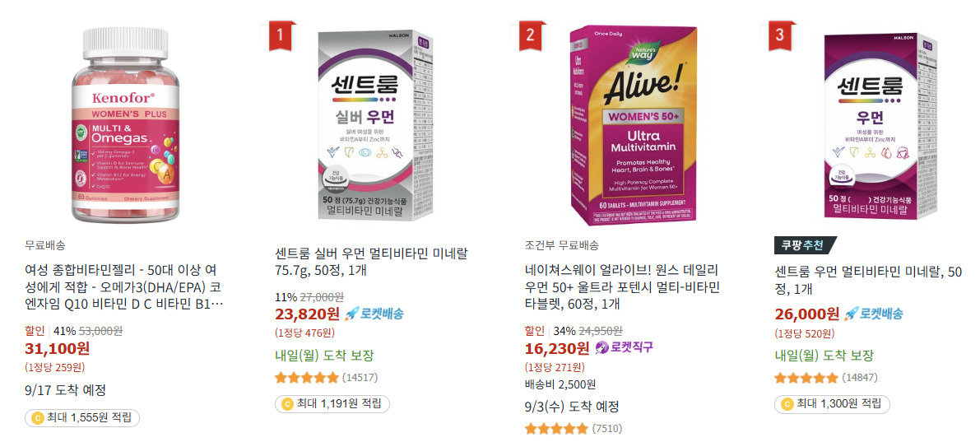Open the Alive! Women's 50+ product image
The image size is (980, 442).
pos(631,125)
